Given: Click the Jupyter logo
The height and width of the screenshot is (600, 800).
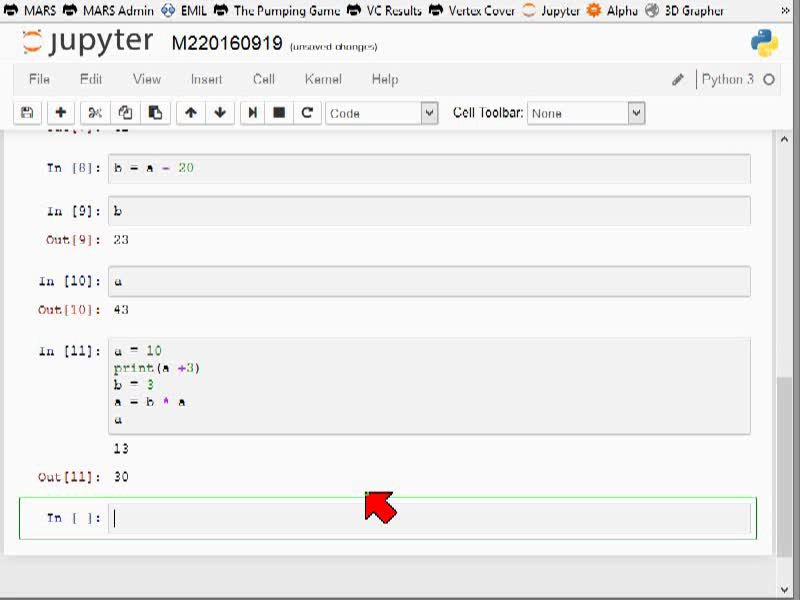Looking at the screenshot, I should (x=87, y=42).
